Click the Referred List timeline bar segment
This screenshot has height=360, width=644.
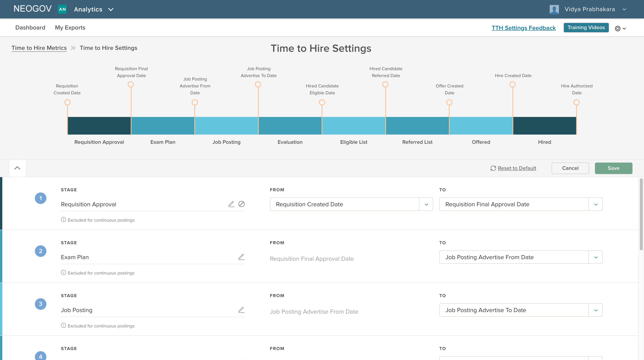(417, 126)
